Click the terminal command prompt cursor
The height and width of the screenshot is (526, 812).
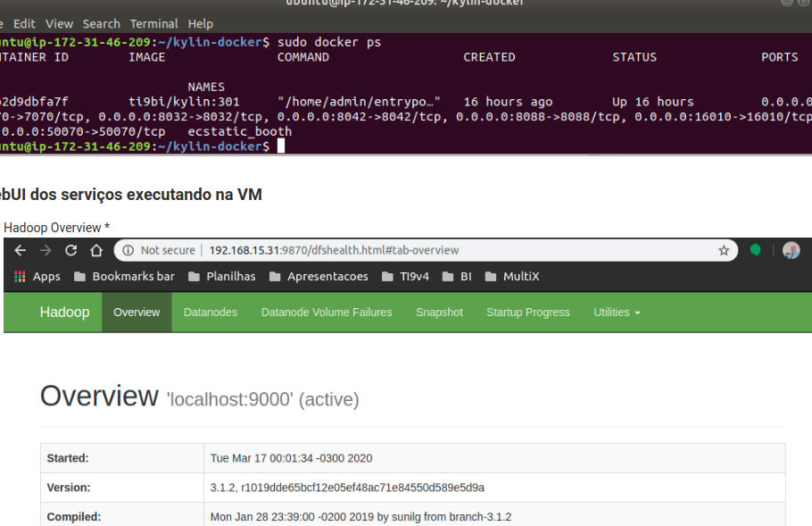point(281,146)
